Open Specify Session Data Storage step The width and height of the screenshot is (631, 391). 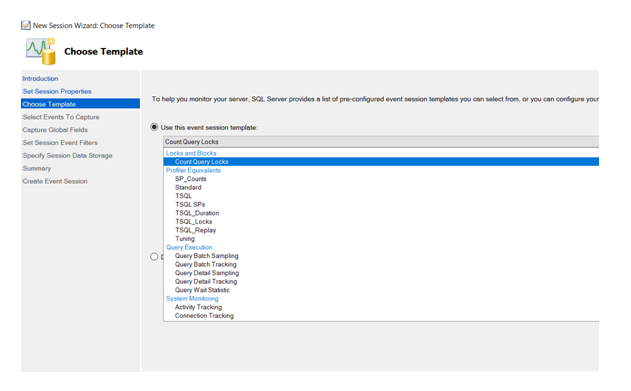pyautogui.click(x=67, y=156)
